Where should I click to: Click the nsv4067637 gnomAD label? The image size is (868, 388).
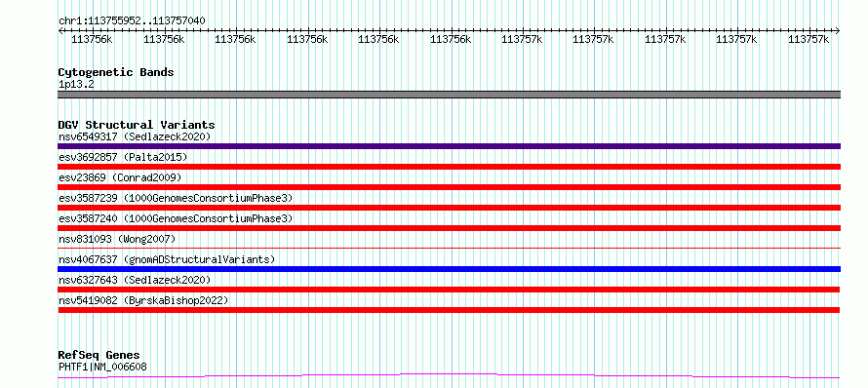point(167,259)
